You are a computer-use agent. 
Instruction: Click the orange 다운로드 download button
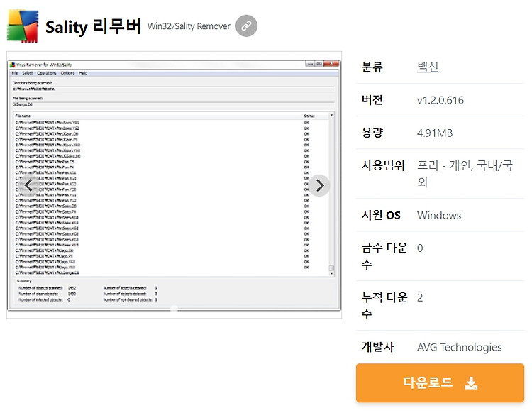[440, 382]
